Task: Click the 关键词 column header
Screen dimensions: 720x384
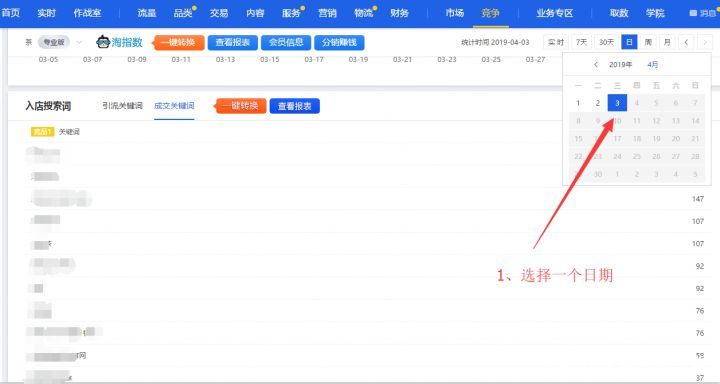Action: click(69, 132)
